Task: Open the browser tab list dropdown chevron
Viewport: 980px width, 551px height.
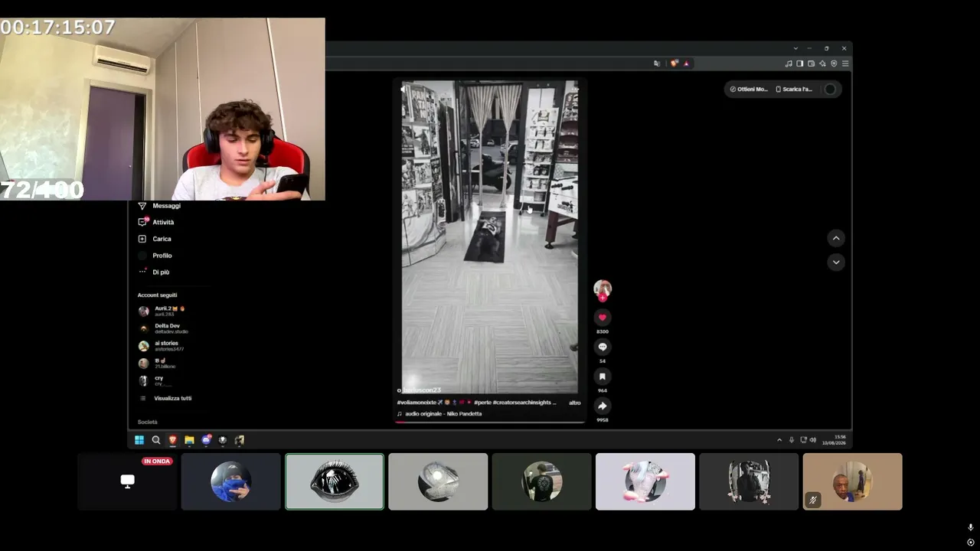Action: pyautogui.click(x=795, y=48)
